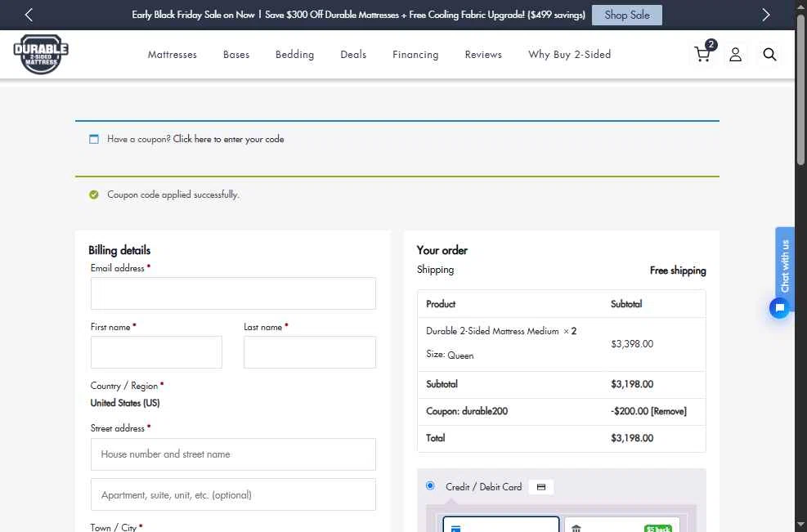
Task: Focus the Email address field
Action: pyautogui.click(x=233, y=293)
